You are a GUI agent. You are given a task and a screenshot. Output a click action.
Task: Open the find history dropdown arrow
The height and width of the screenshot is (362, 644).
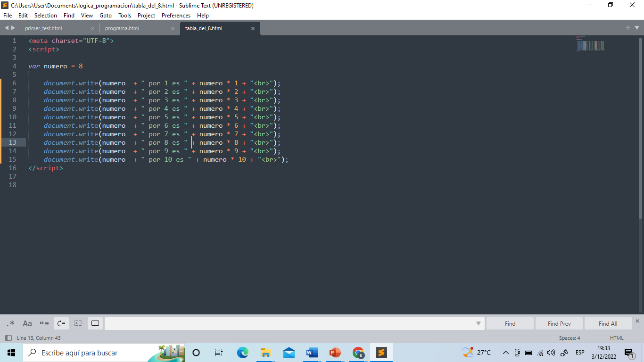point(479,323)
